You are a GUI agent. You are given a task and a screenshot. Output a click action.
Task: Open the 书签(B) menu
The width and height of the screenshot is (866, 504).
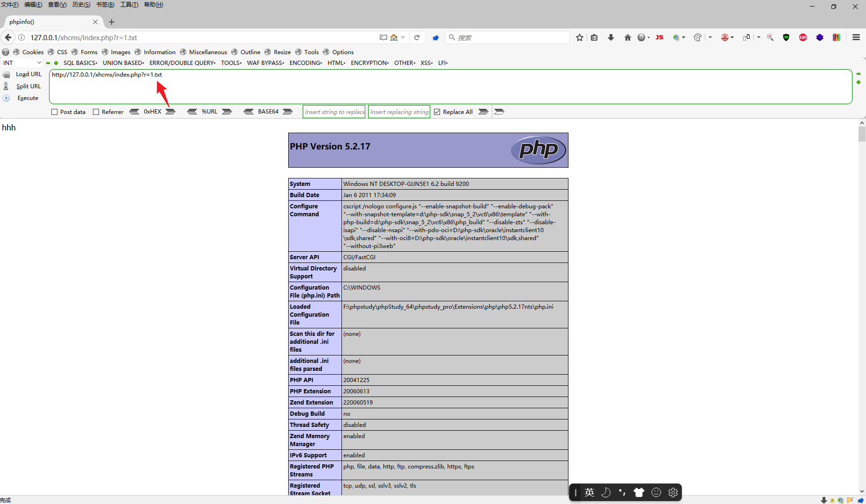(105, 5)
